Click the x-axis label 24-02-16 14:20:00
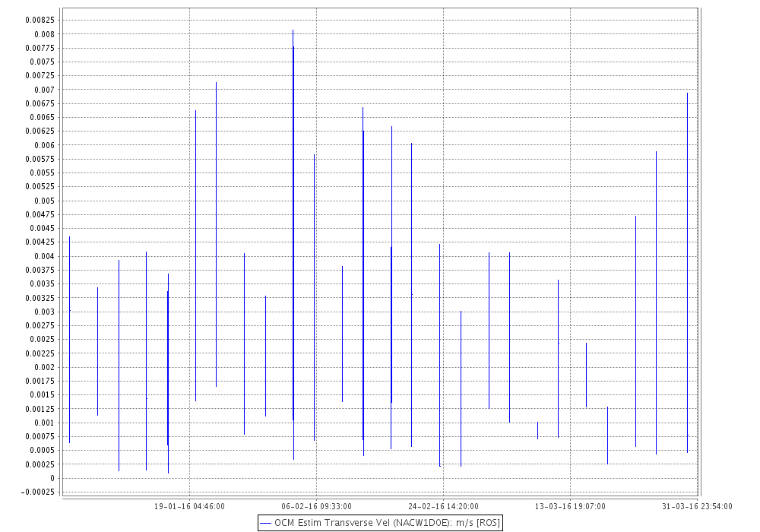The image size is (760, 532). pos(444,506)
